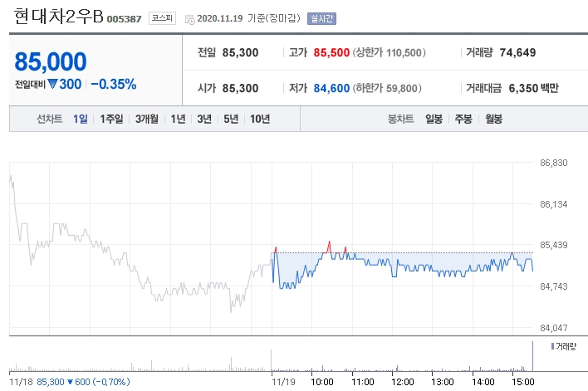Click the red price peak after 10:00
Screen dimensions: 588x391
tap(329, 247)
